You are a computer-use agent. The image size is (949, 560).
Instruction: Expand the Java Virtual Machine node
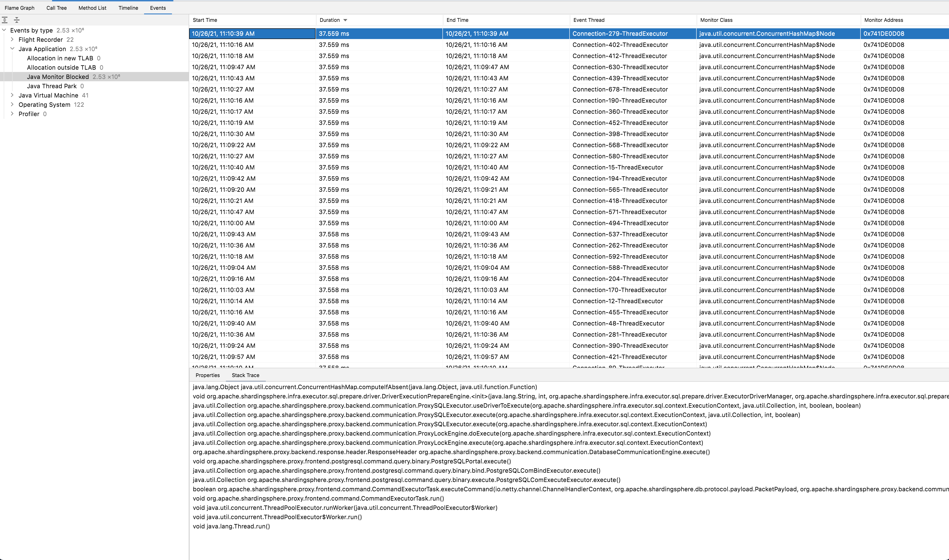12,95
